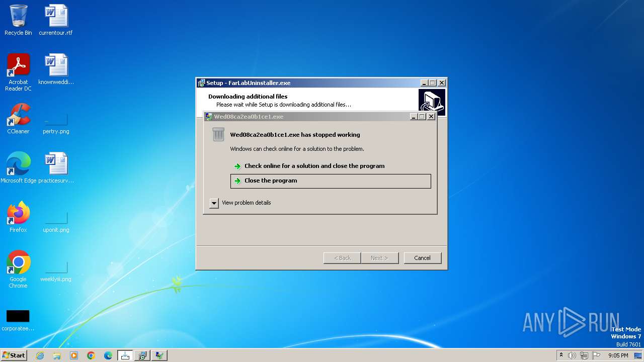Select the knownweddi... document icon
This screenshot has width=644, height=362.
click(x=56, y=69)
